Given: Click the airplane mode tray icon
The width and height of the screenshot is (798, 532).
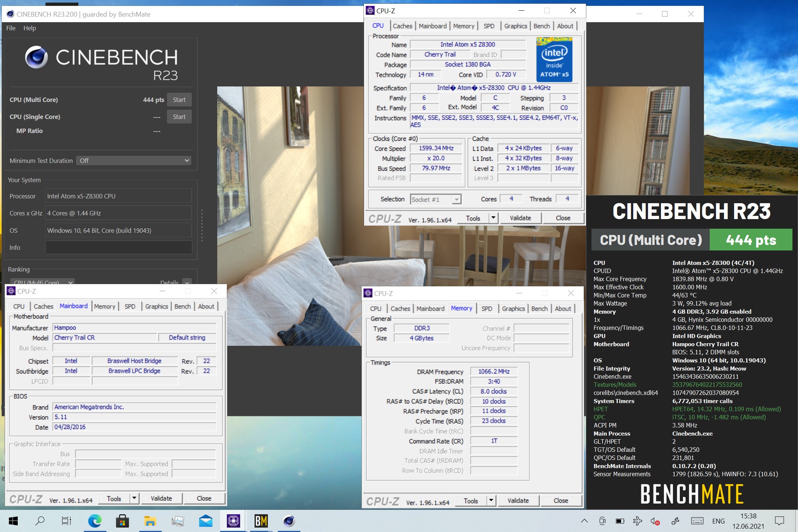Looking at the screenshot, I should tap(637, 521).
